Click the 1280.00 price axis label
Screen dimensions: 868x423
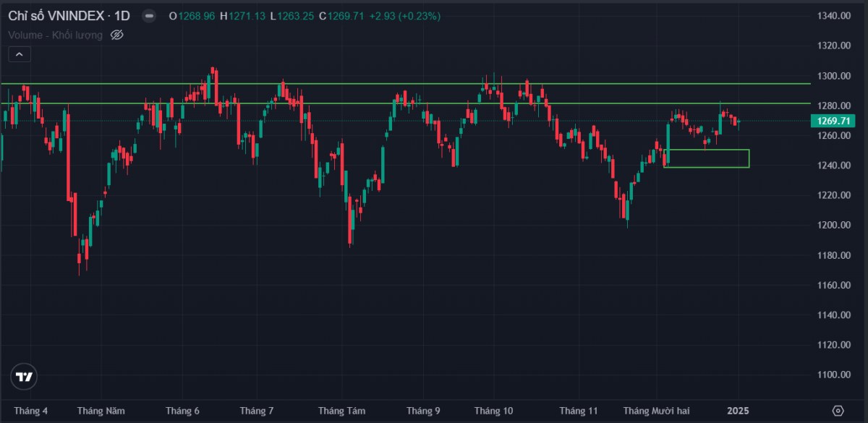pos(833,106)
